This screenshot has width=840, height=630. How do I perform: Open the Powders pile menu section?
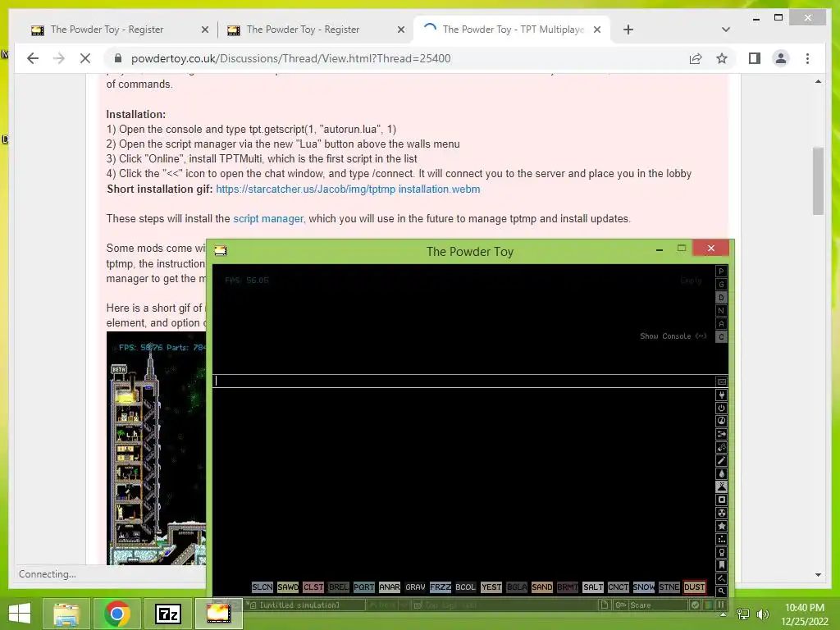click(x=722, y=486)
